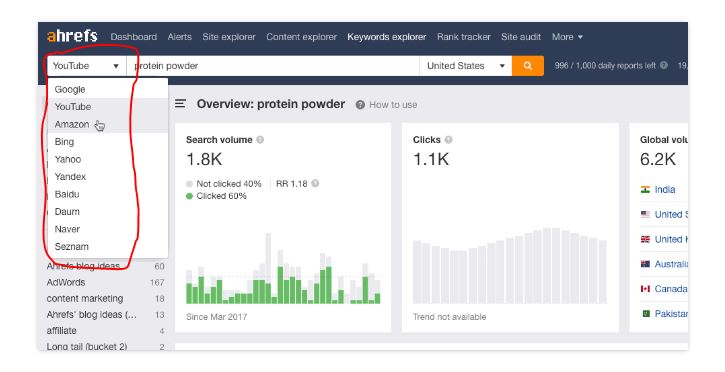This screenshot has height=372, width=725.
Task: Click the How to use question icon
Action: coord(360,105)
